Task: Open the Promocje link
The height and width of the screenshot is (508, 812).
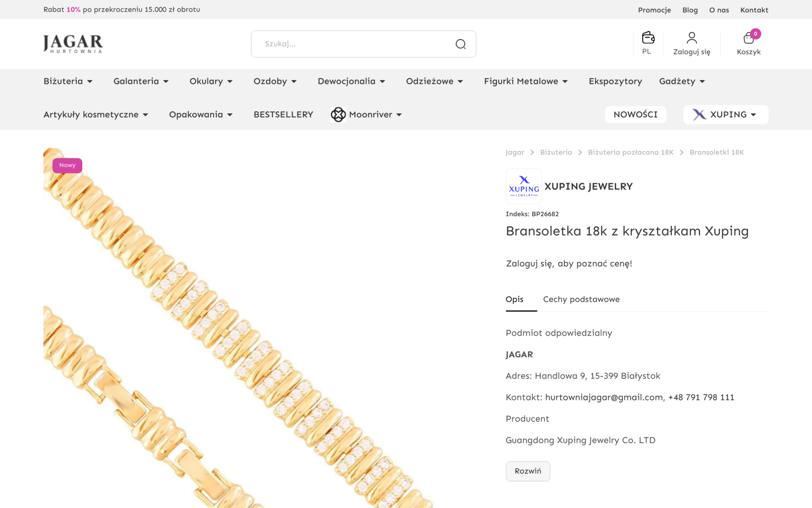Action: (654, 10)
